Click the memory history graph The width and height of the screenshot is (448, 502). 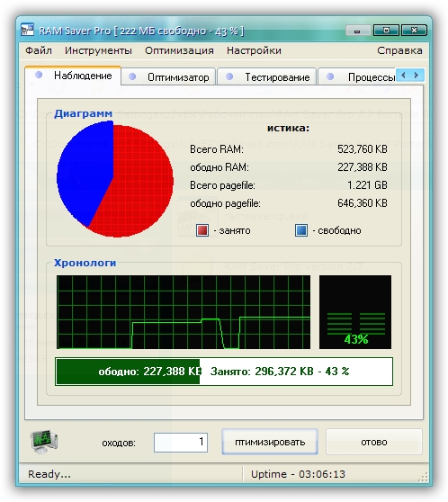point(184,312)
